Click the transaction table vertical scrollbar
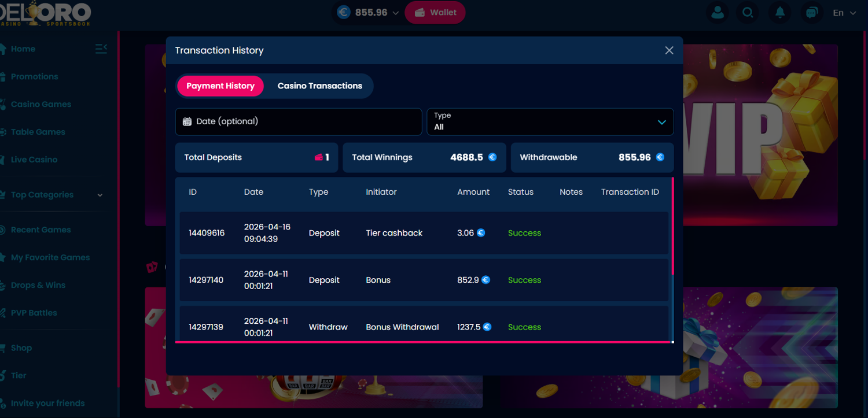 coord(672,226)
